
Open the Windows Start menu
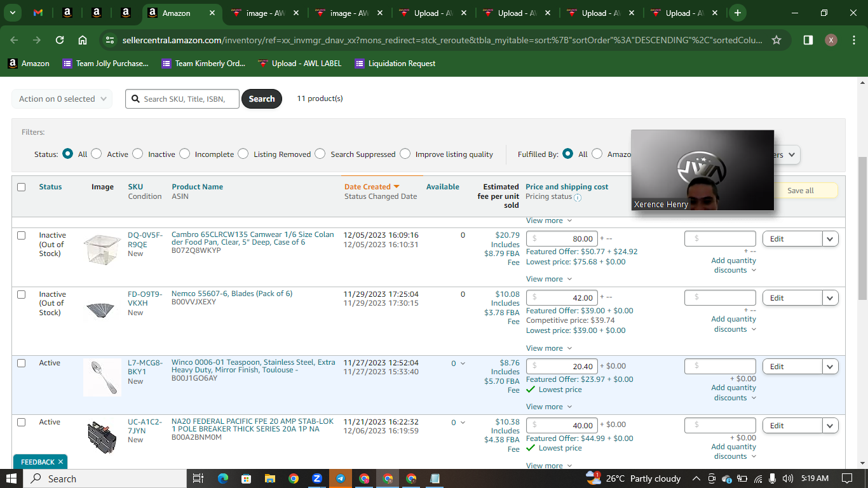click(12, 478)
